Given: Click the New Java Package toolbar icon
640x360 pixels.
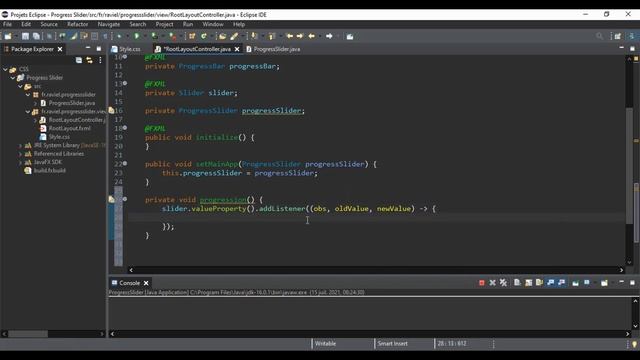Looking at the screenshot, I should 192,36.
